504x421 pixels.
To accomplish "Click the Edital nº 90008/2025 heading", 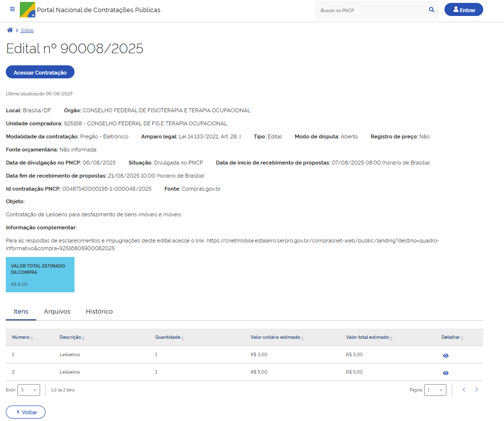I will (x=74, y=48).
